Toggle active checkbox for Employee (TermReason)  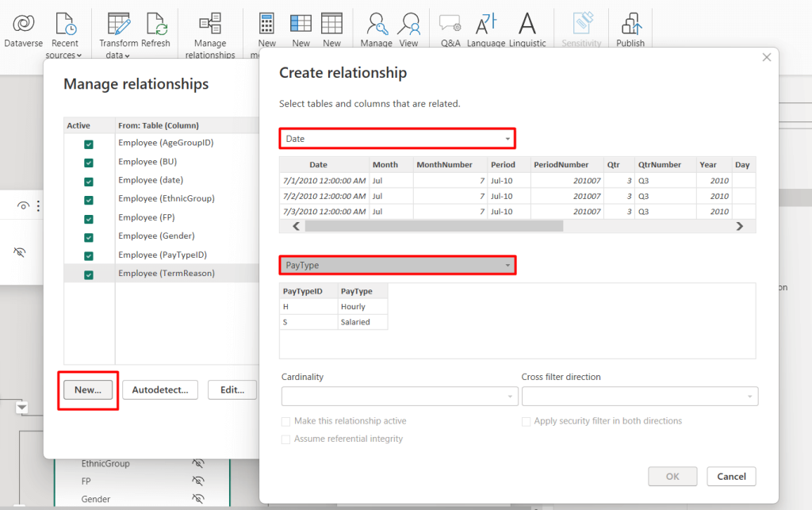(89, 275)
